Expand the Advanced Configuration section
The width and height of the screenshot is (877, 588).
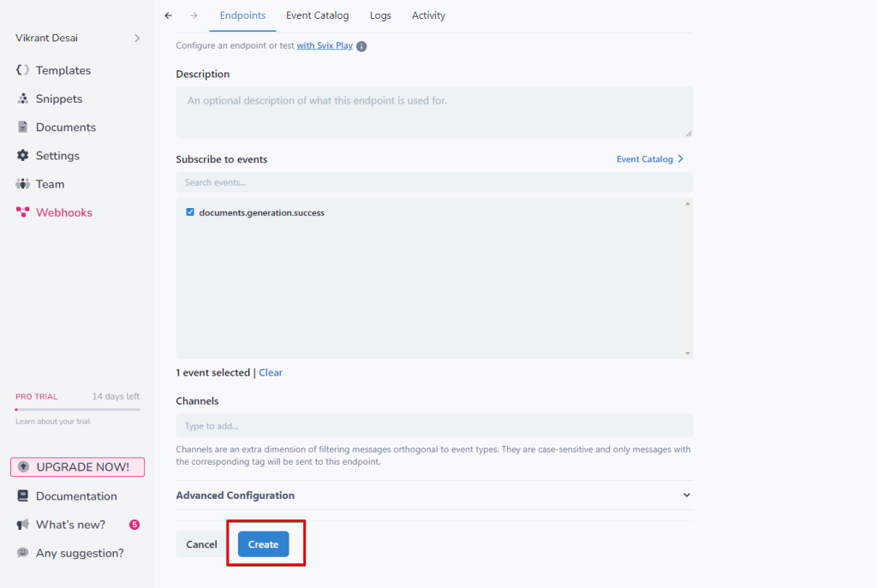point(686,495)
